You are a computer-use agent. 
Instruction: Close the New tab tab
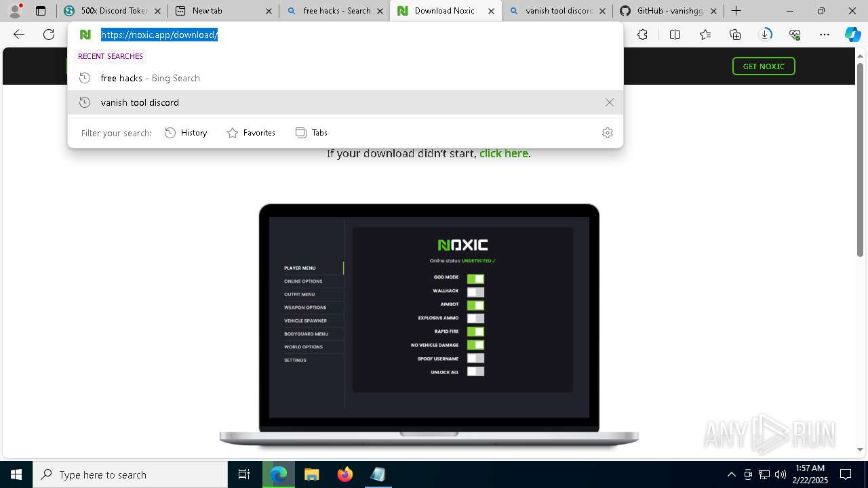pyautogui.click(x=269, y=11)
